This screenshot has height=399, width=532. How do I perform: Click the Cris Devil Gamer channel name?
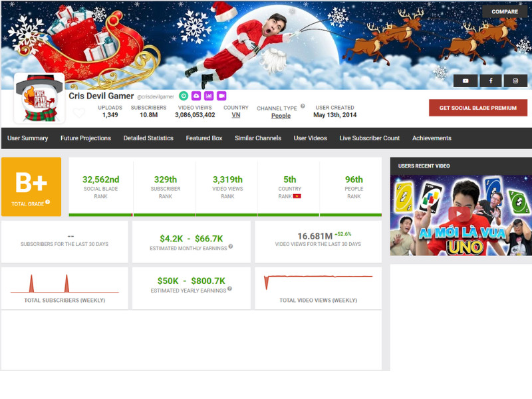(x=101, y=96)
